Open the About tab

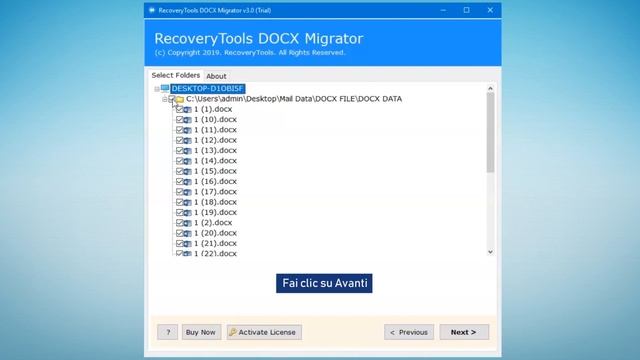(x=216, y=76)
